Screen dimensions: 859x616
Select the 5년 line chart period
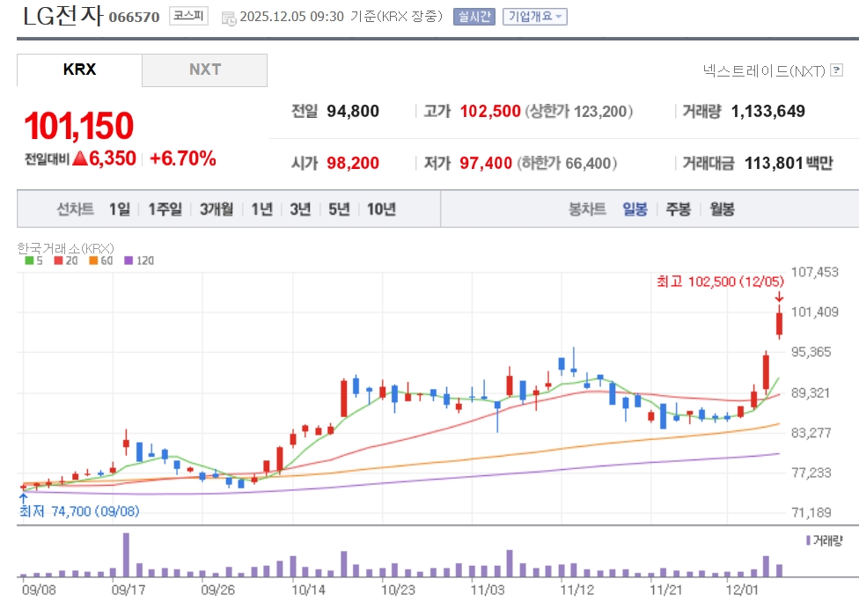click(x=339, y=209)
